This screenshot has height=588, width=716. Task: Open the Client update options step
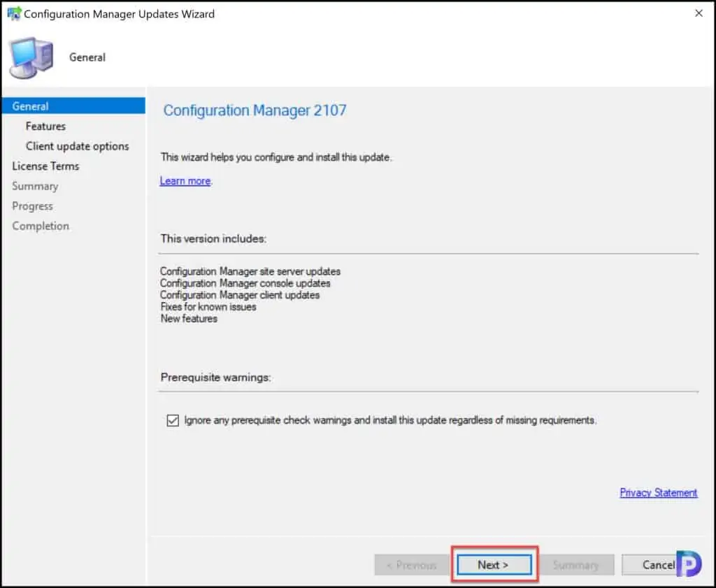tap(77, 146)
